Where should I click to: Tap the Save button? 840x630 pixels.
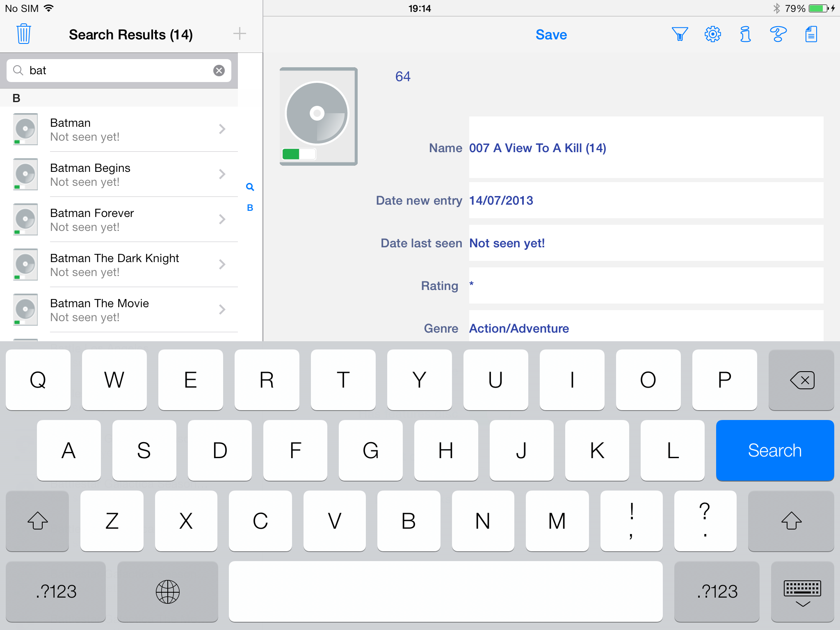pyautogui.click(x=551, y=35)
